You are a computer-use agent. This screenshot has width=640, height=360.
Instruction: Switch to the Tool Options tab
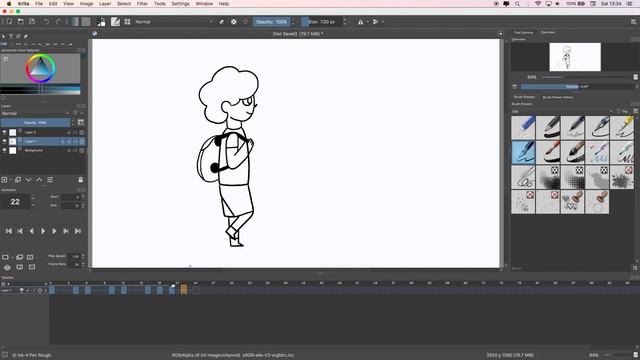pos(523,32)
